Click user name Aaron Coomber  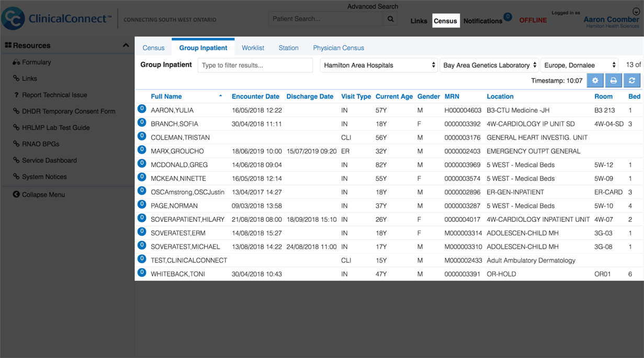pos(611,19)
